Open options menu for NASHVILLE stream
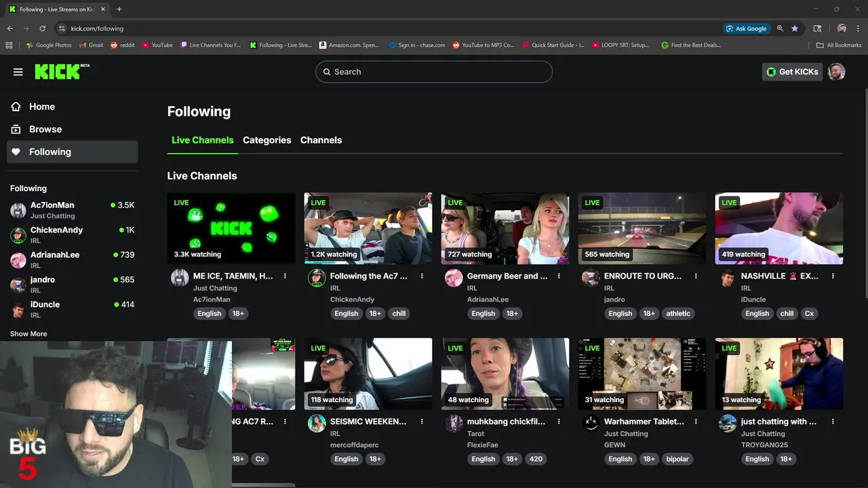This screenshot has height=488, width=868. coord(833,276)
